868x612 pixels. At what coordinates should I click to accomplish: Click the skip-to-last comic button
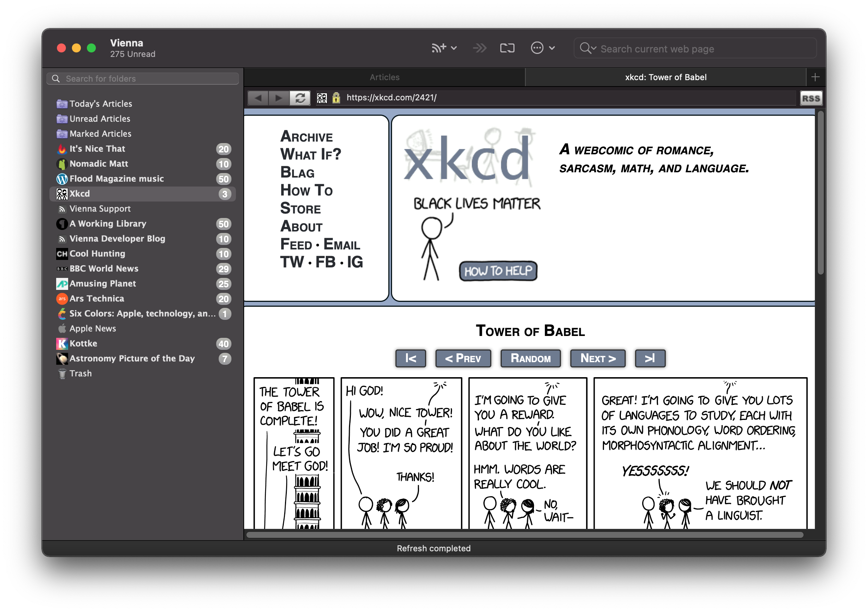click(650, 358)
